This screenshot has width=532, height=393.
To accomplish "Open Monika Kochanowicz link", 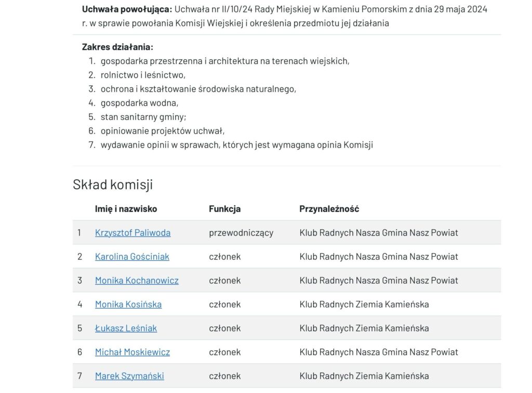I will point(137,280).
